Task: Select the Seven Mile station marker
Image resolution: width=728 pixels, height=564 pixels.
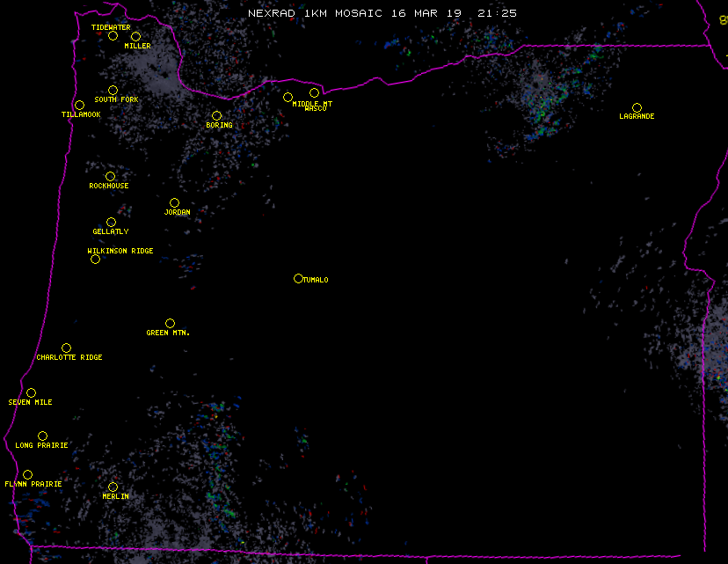Action: [x=31, y=393]
